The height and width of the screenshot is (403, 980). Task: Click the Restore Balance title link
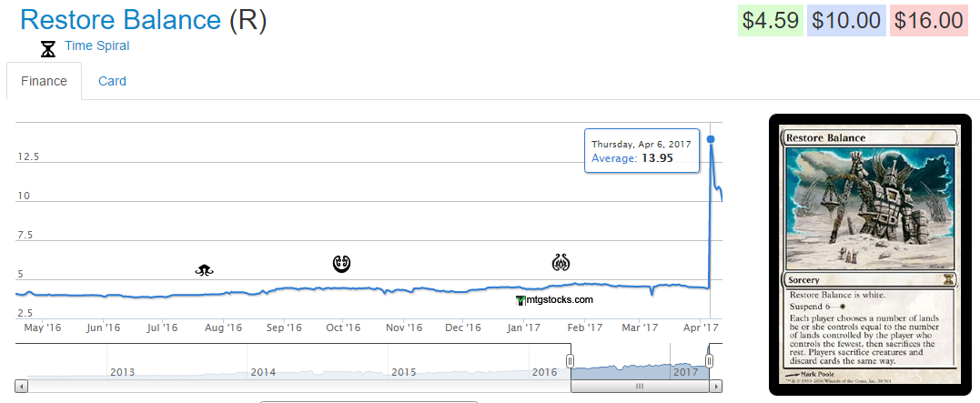tap(120, 19)
